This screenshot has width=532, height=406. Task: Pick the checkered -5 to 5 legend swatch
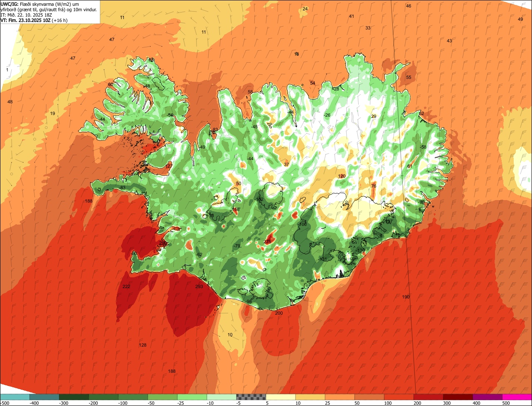[x=251, y=397]
